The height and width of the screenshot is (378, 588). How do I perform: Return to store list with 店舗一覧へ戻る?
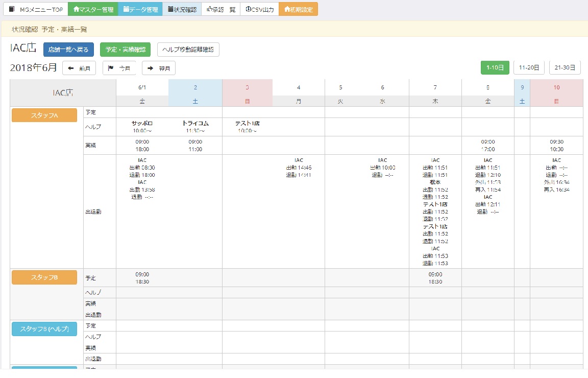pos(68,50)
